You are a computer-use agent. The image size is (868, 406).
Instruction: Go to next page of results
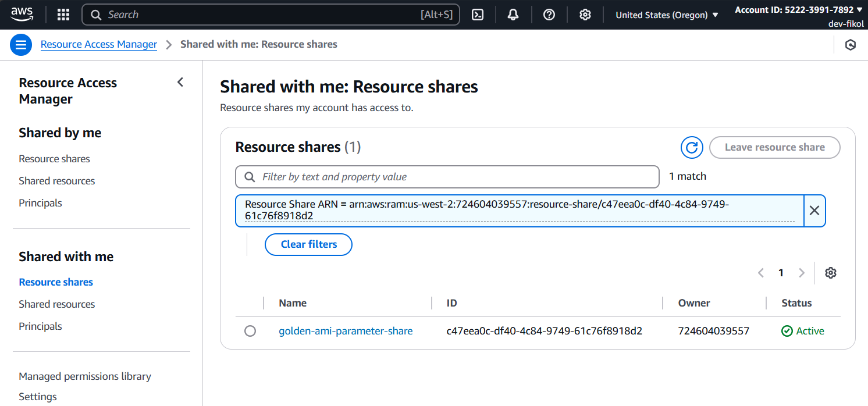802,273
